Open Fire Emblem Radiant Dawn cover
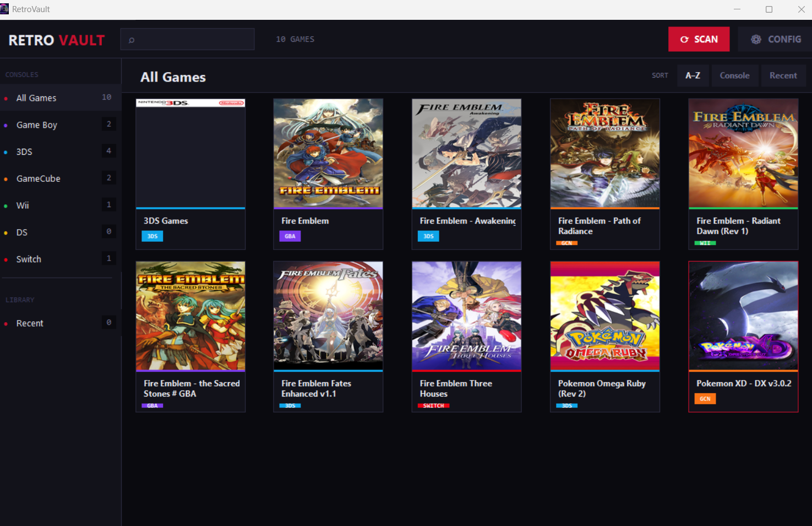The width and height of the screenshot is (812, 526). tap(743, 153)
